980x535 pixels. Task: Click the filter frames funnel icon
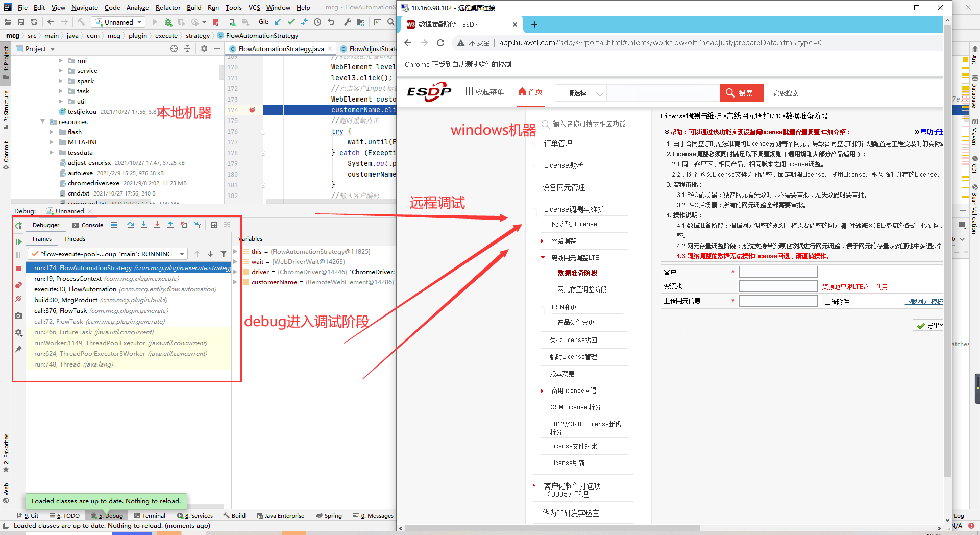tap(224, 254)
